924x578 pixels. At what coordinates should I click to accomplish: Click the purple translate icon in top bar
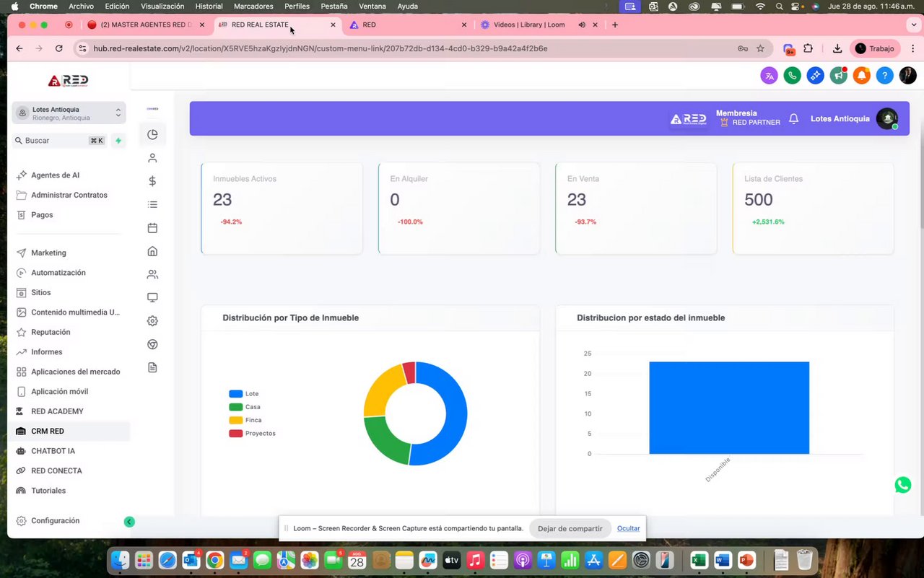pos(770,75)
